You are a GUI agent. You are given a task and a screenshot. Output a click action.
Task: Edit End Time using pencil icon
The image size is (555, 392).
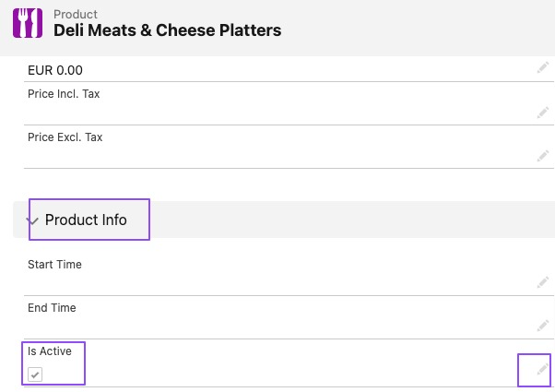coord(543,327)
